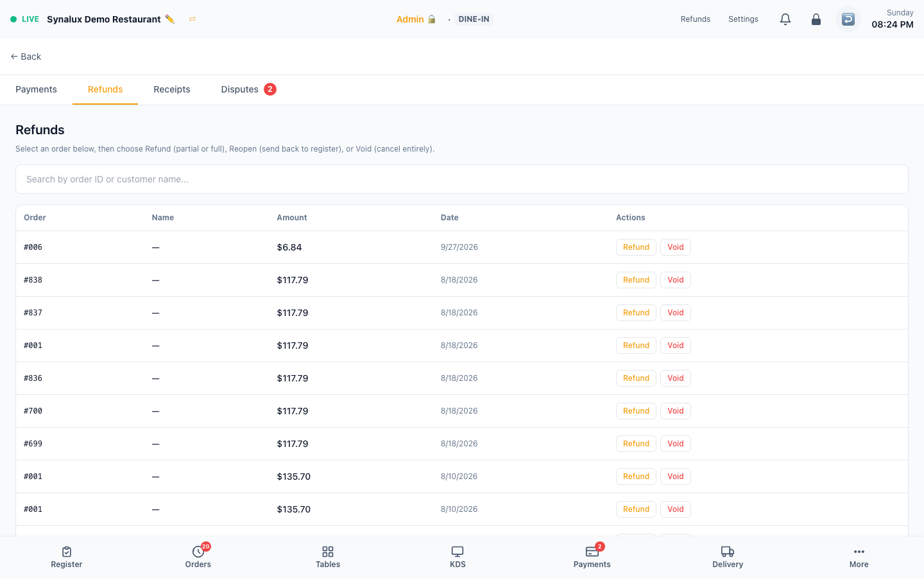Open the More menu (three dots)
Viewport: 924px width, 578px height.
tap(859, 557)
